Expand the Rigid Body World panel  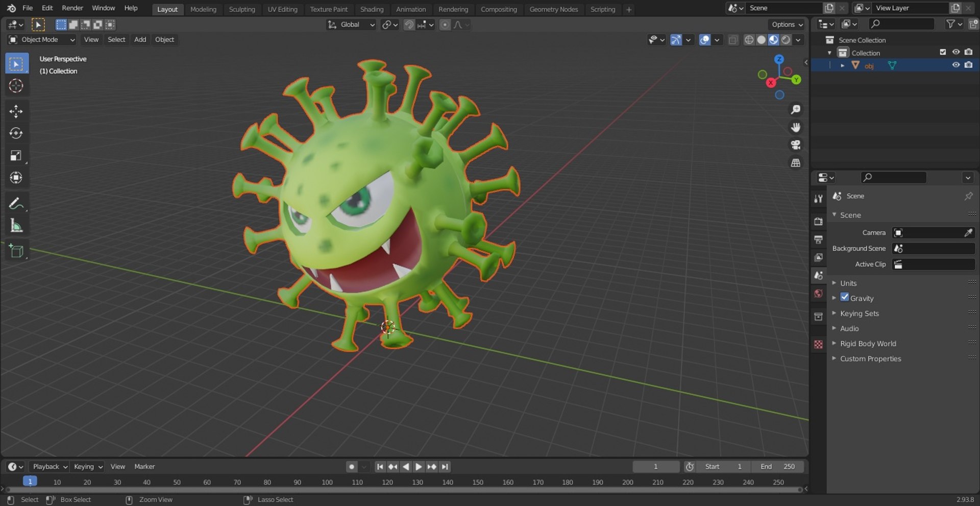(868, 344)
